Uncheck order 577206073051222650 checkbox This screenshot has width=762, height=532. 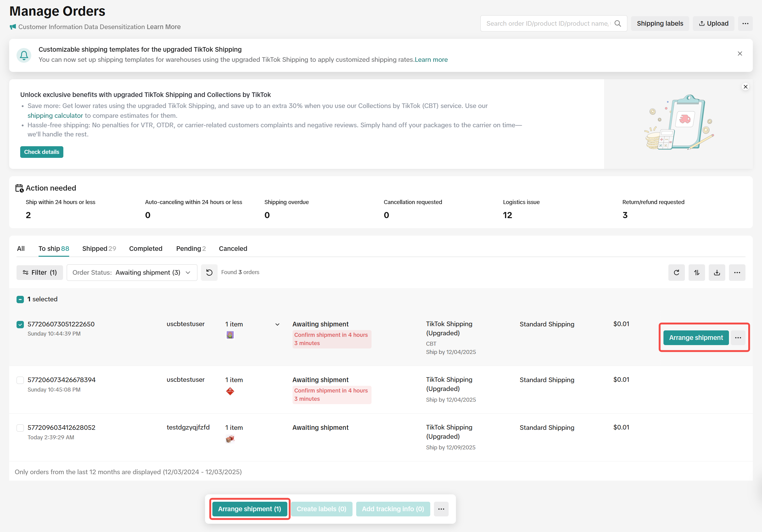20,324
